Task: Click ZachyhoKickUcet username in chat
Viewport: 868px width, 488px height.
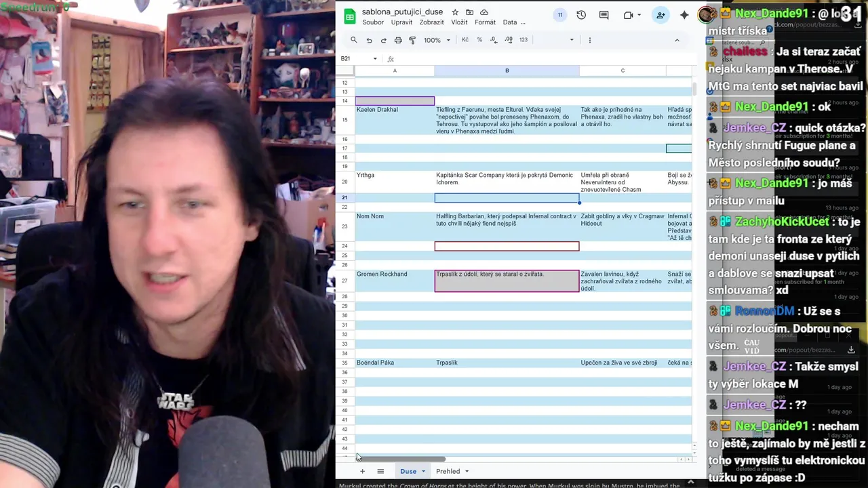Action: (x=782, y=222)
